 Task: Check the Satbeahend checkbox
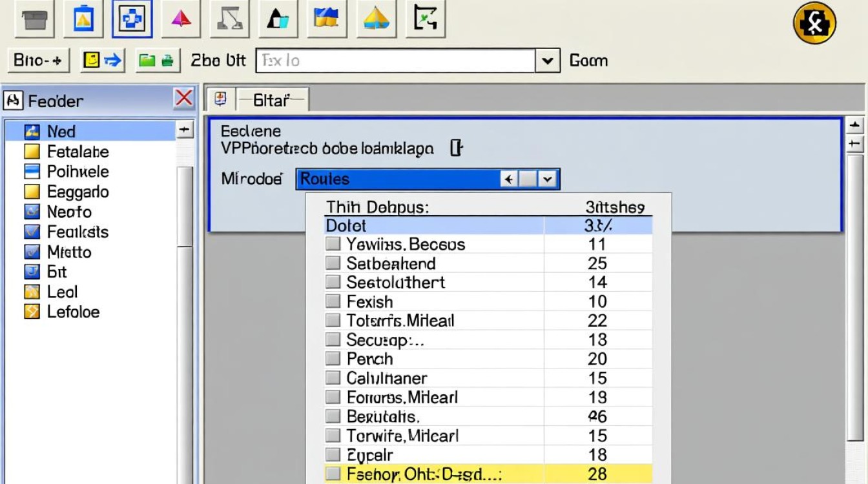tap(333, 263)
